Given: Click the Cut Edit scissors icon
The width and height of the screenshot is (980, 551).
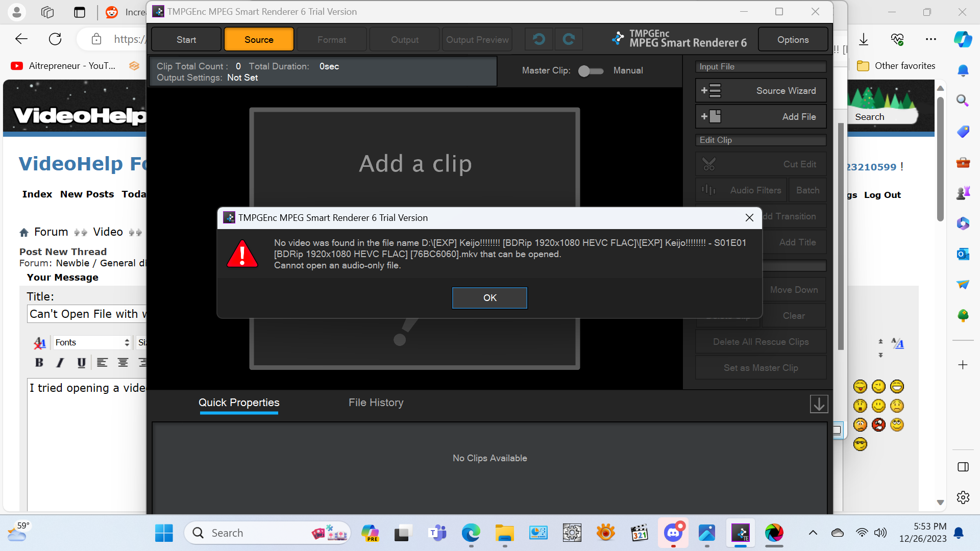Looking at the screenshot, I should [709, 164].
